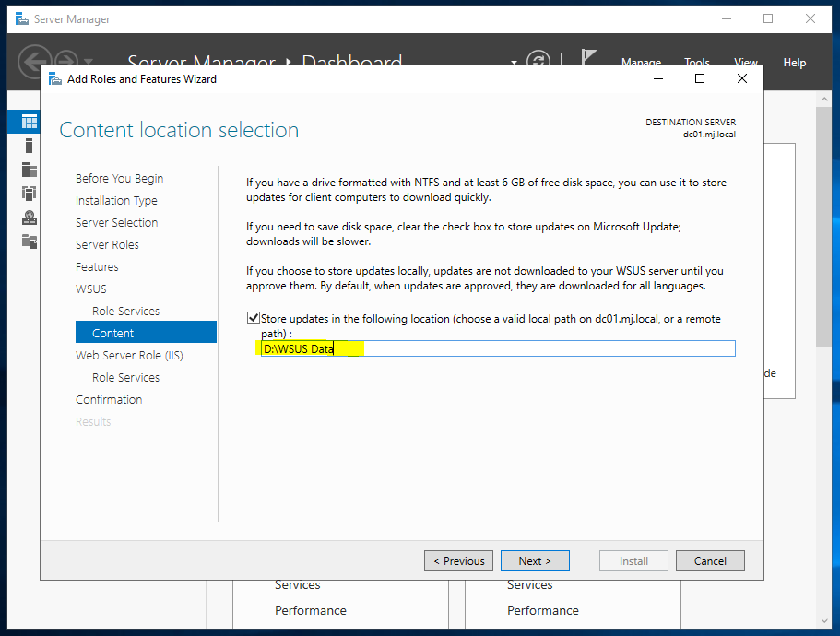Click the Server Manager forward arrow
The width and height of the screenshot is (840, 636).
click(65, 60)
